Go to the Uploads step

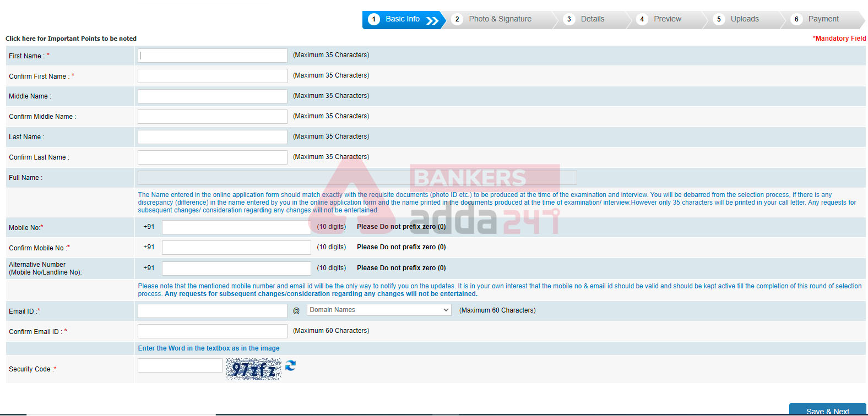pyautogui.click(x=745, y=19)
